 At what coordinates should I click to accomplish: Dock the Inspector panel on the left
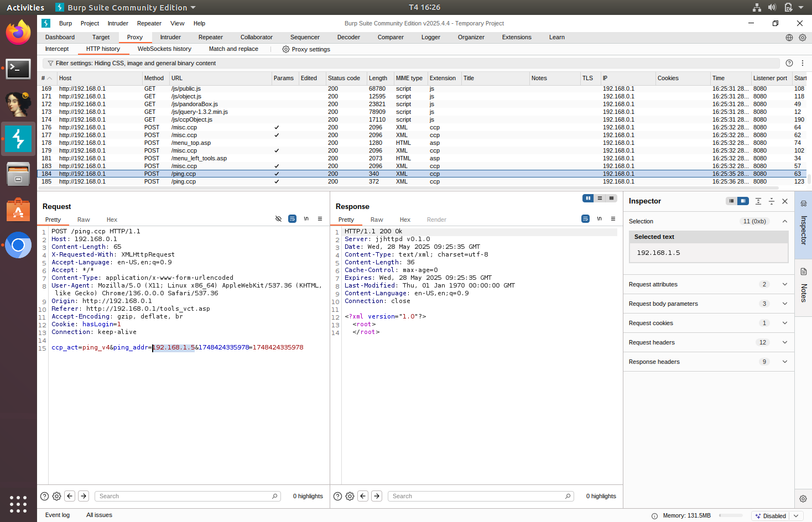[731, 201]
